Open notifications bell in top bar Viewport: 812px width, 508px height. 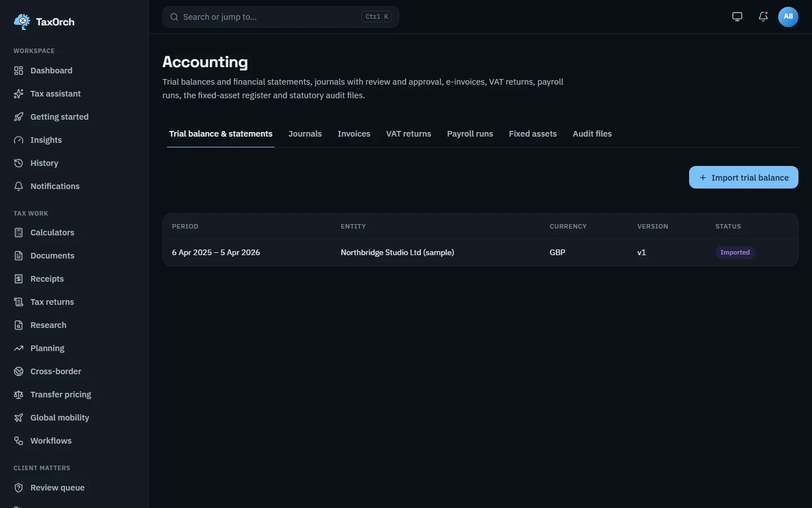763,16
